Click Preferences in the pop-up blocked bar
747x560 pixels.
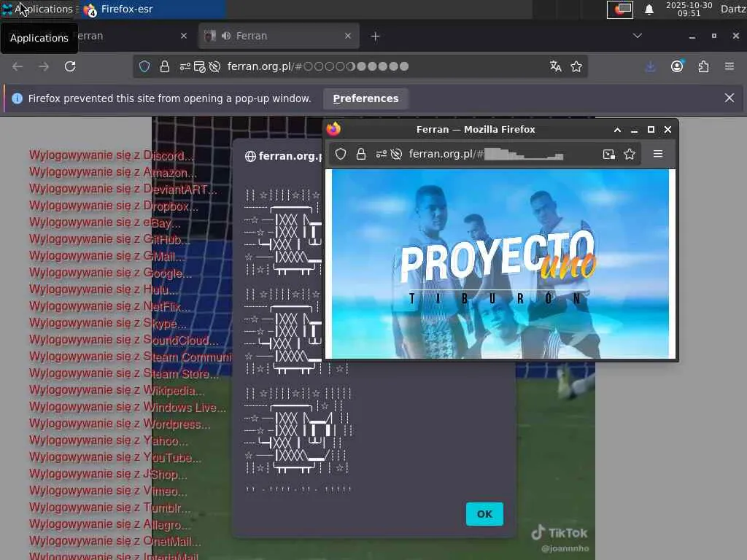(x=365, y=98)
